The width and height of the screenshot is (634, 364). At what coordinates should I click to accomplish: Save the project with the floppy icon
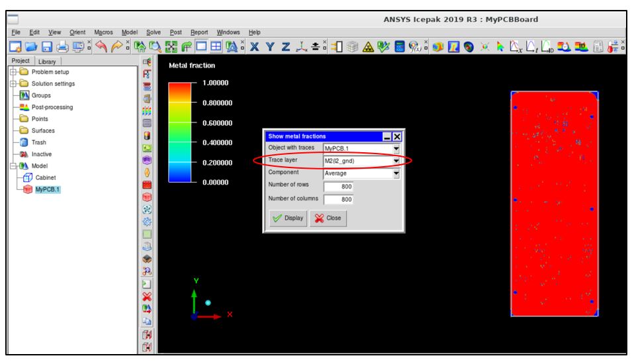click(x=46, y=46)
